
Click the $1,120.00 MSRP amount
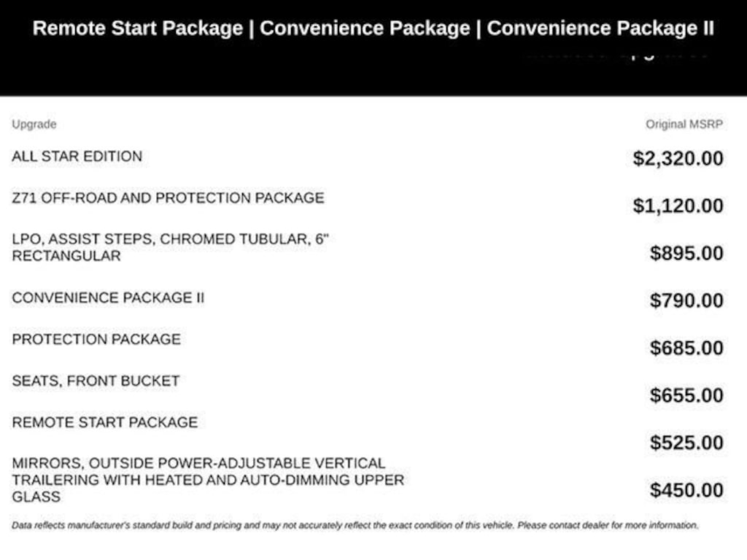click(678, 206)
